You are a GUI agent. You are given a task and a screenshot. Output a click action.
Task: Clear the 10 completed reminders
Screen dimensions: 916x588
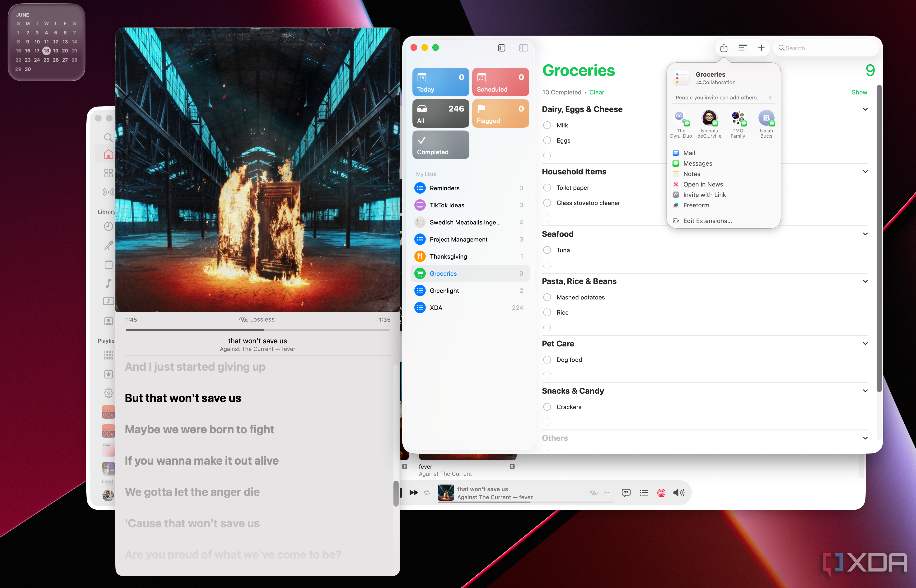click(x=596, y=92)
